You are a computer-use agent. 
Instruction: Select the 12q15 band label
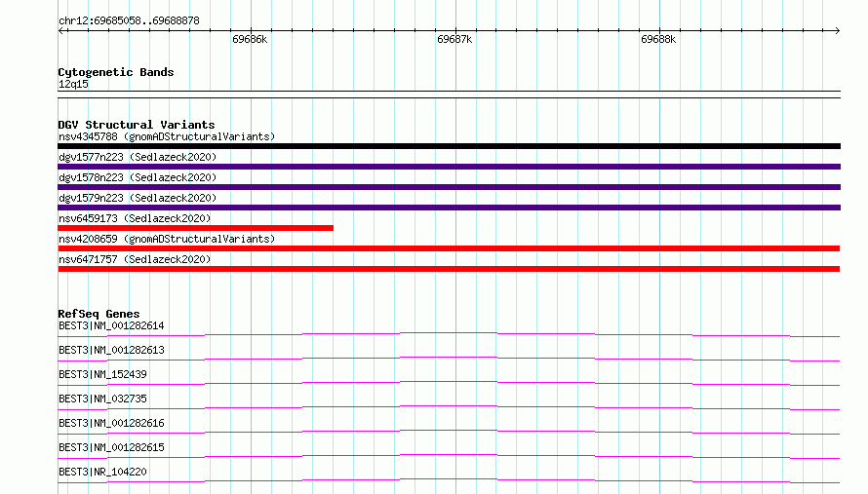click(73, 84)
